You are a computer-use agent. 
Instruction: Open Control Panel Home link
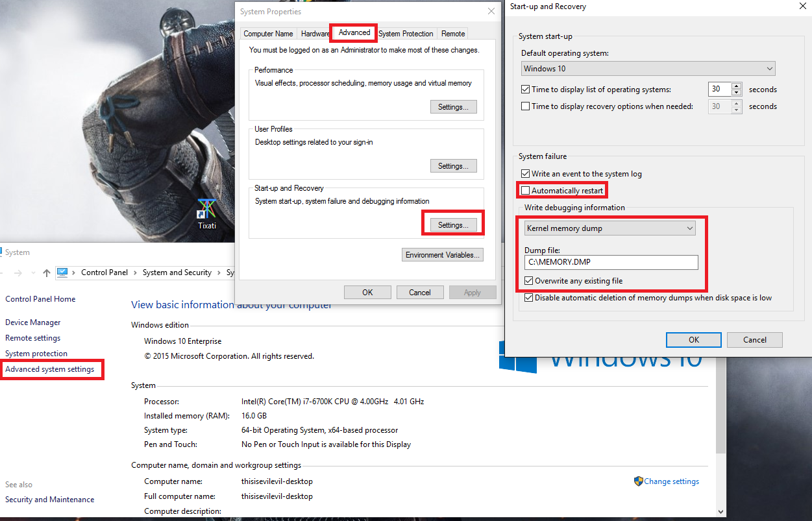coord(40,299)
